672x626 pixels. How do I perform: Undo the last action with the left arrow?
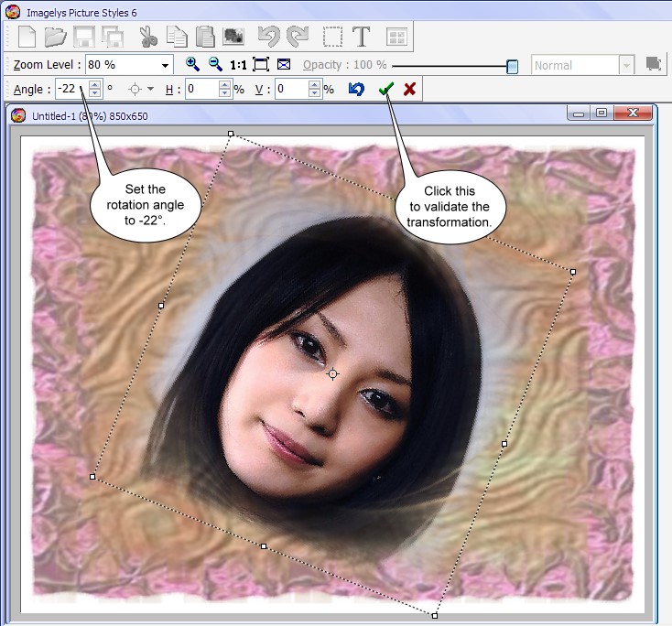269,37
